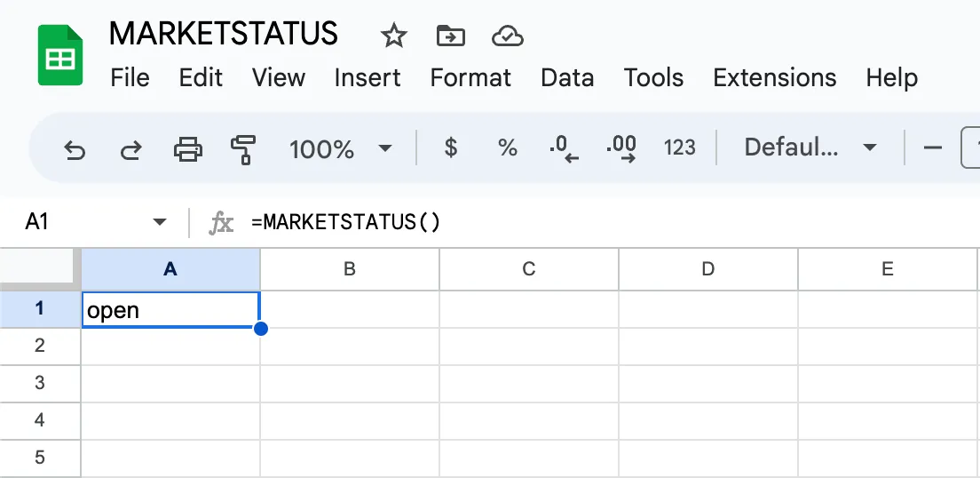This screenshot has width=980, height=478.
Task: Open the Default font dropdown
Action: pos(810,147)
